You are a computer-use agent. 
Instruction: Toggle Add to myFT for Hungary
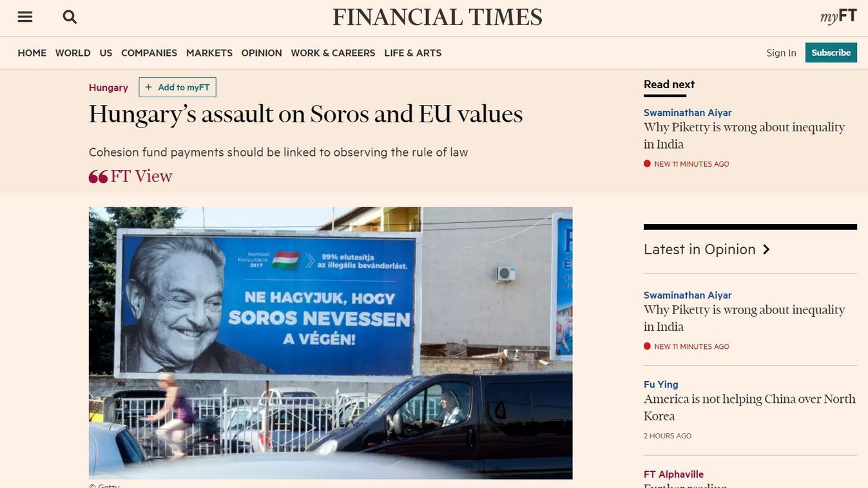click(x=177, y=88)
